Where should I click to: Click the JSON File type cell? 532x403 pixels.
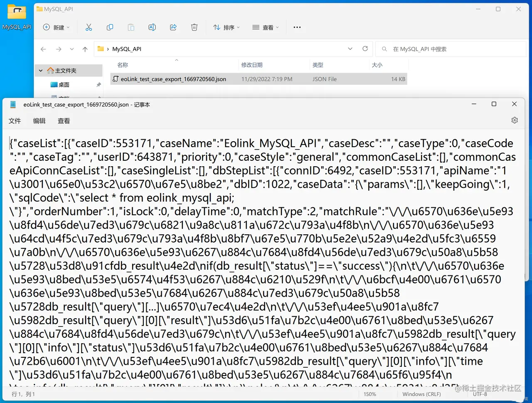(325, 79)
